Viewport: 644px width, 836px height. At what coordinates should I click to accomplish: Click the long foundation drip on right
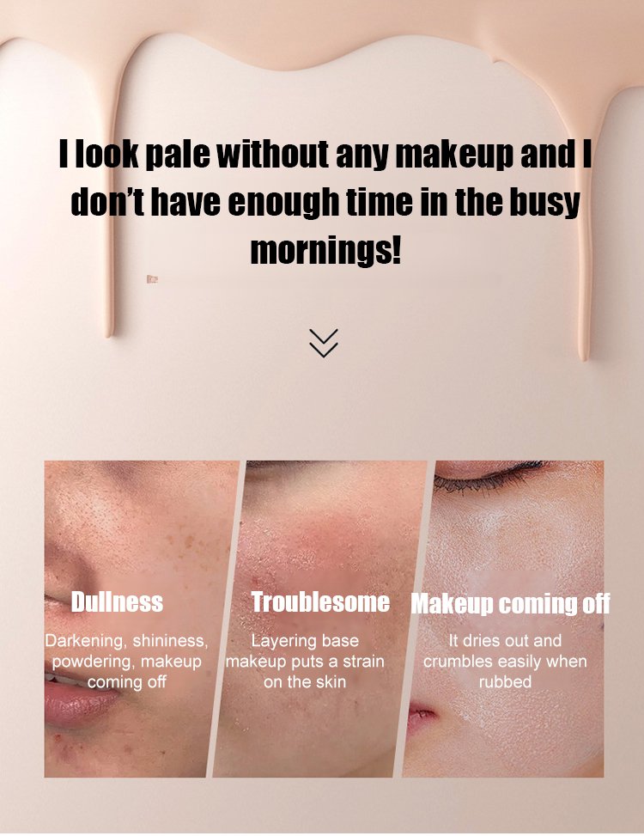click(586, 213)
